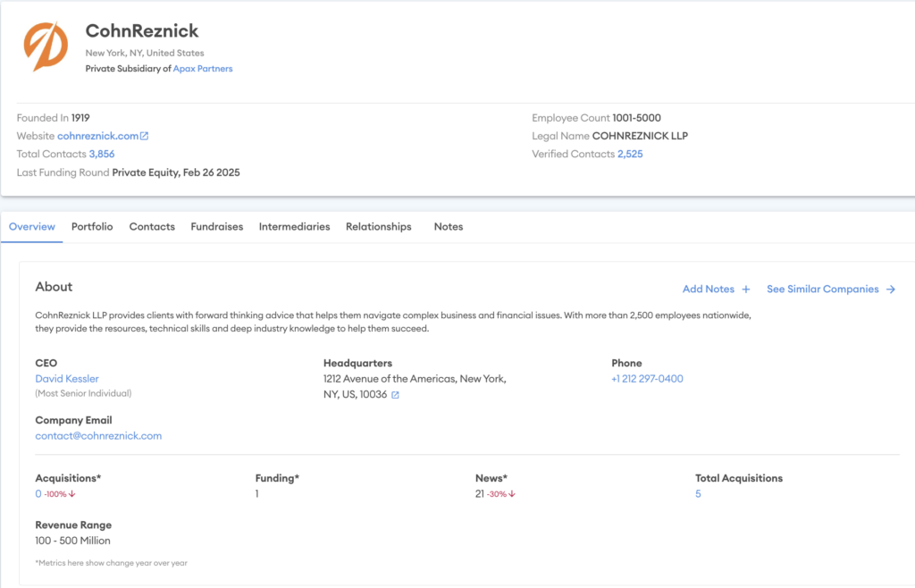
Task: View the Relationships tab
Action: (379, 227)
